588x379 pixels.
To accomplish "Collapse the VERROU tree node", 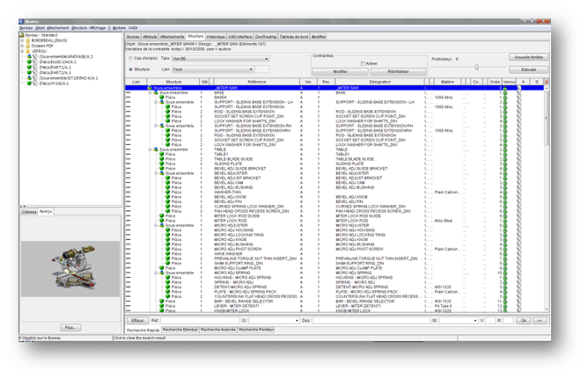I will click(22, 51).
